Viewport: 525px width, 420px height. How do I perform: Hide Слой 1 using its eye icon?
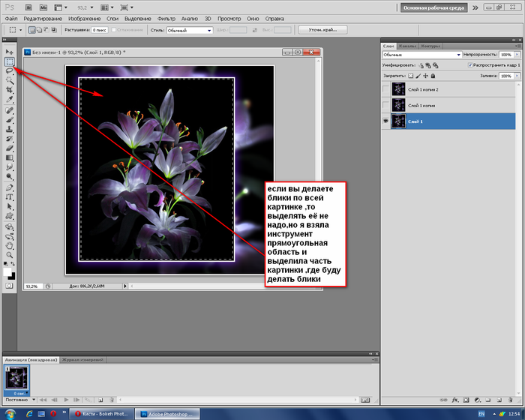pos(386,121)
